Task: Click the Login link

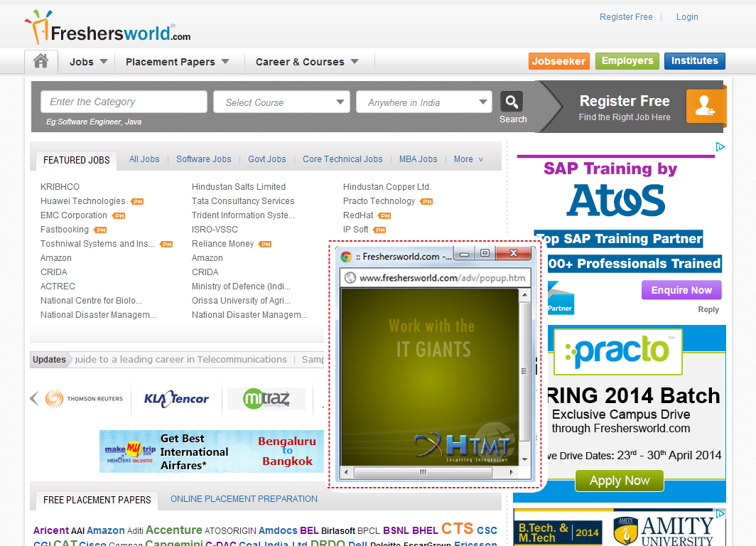Action: pos(686,16)
